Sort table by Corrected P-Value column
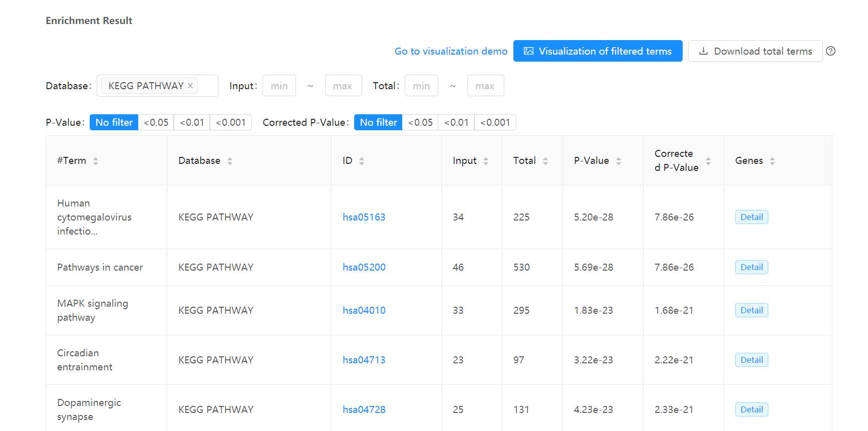This screenshot has width=868, height=431. coord(708,161)
